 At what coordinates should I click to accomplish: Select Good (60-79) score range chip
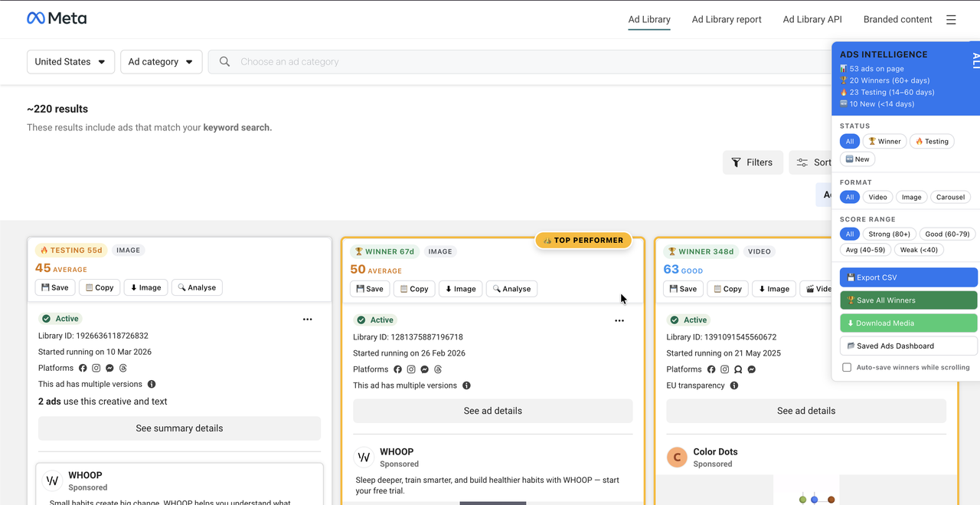(x=947, y=234)
